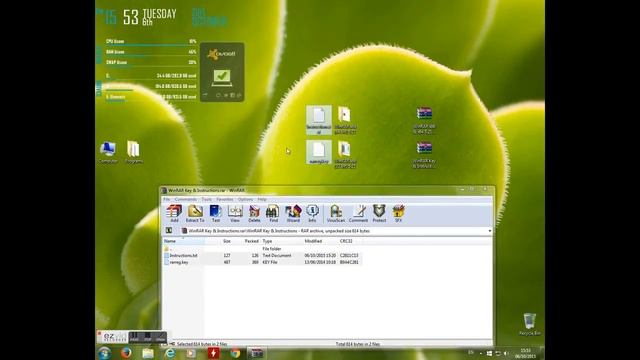
Task: Show archive Info
Action: click(312, 213)
